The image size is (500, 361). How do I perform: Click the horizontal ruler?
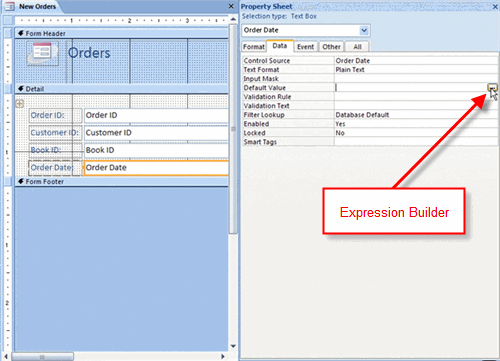(x=122, y=20)
